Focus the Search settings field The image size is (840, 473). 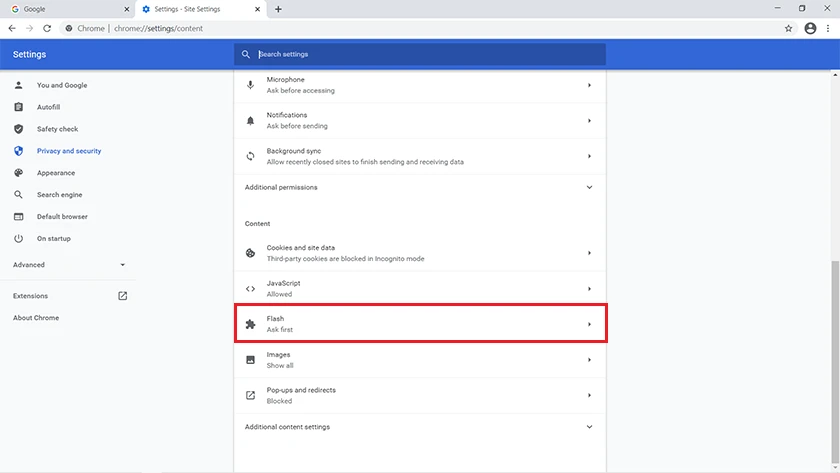419,54
